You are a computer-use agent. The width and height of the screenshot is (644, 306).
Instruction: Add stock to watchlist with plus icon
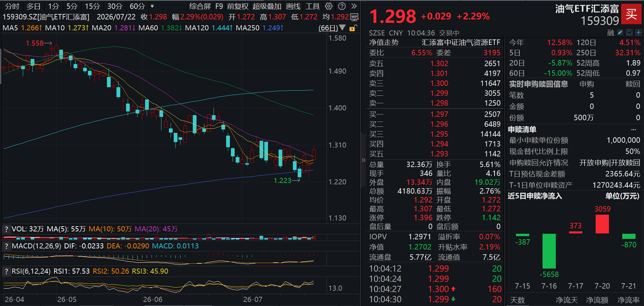(639, 32)
